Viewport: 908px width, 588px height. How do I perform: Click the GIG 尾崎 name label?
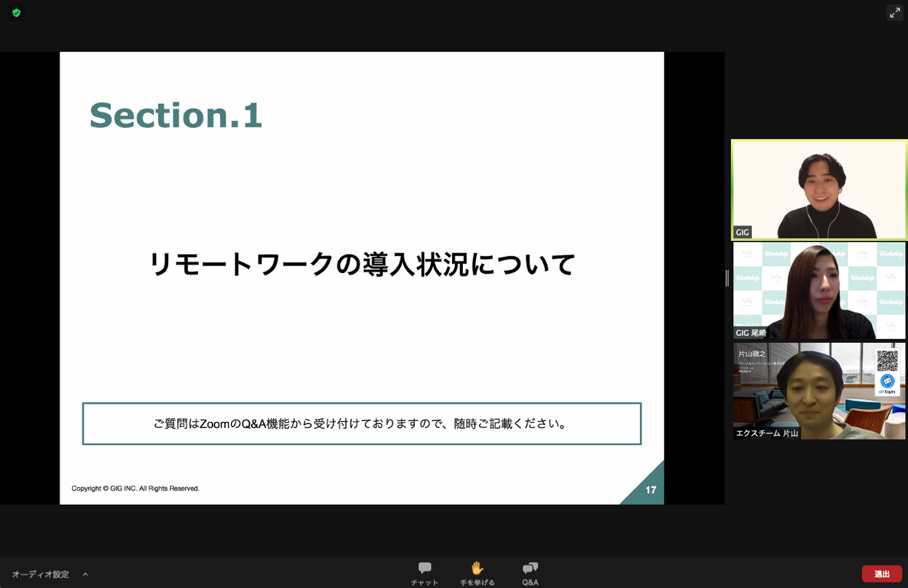point(750,333)
